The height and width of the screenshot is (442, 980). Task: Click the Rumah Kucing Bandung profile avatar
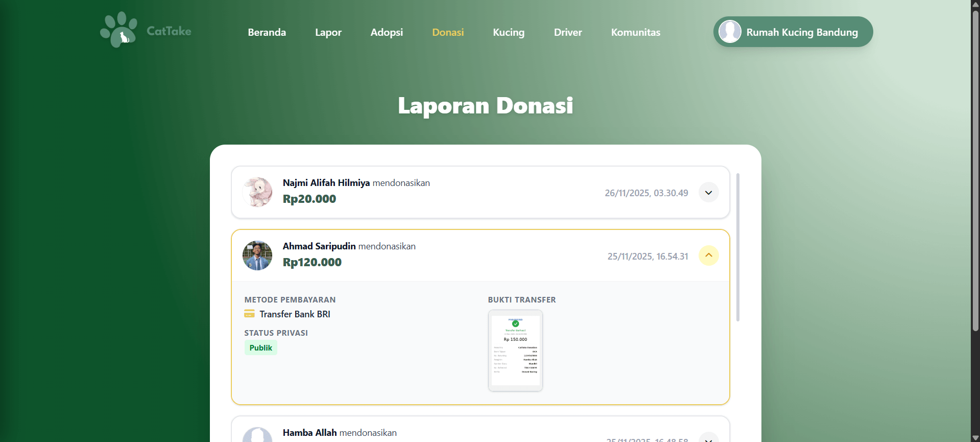click(x=730, y=32)
